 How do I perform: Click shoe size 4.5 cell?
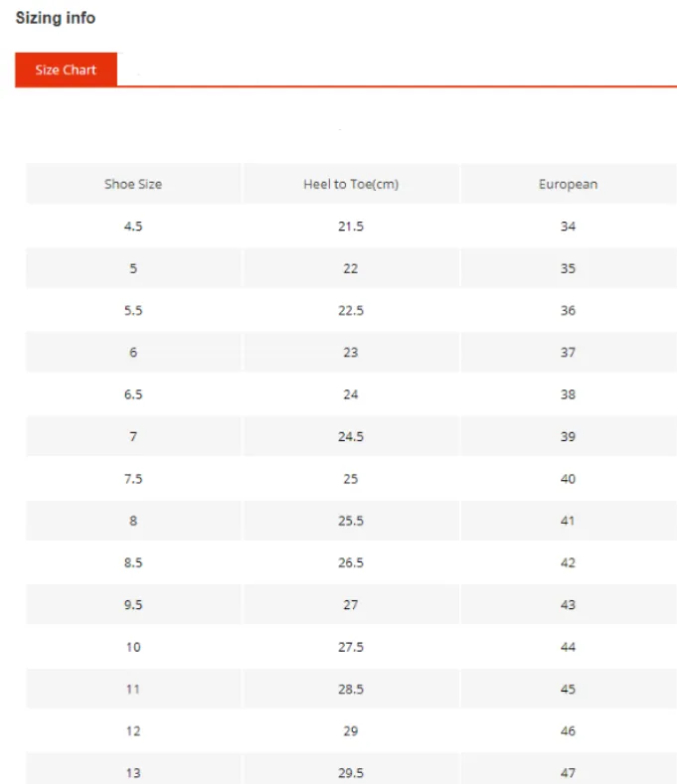click(x=133, y=226)
